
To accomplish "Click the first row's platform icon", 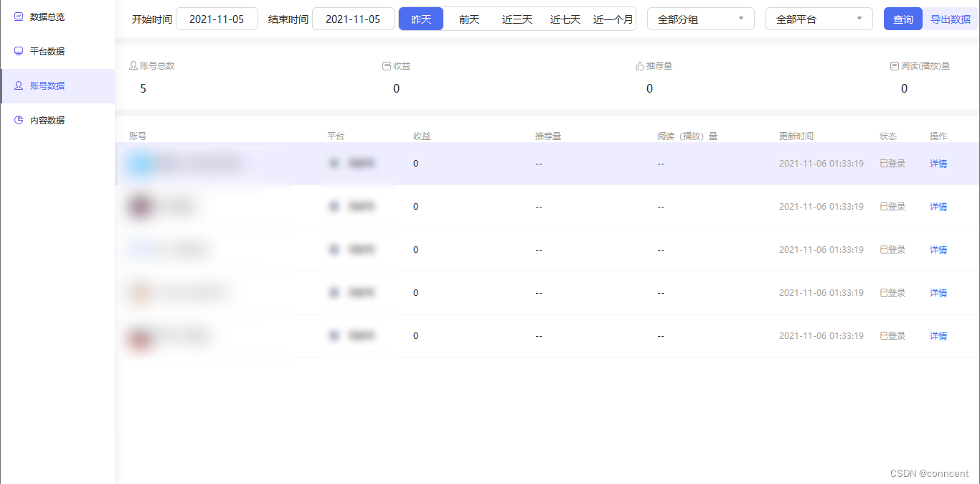I will click(x=334, y=164).
